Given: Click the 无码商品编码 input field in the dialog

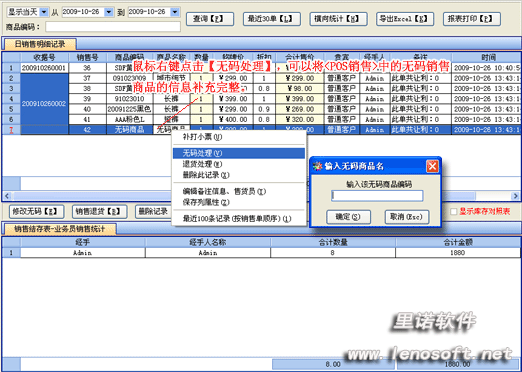Looking at the screenshot, I should pos(377,195).
